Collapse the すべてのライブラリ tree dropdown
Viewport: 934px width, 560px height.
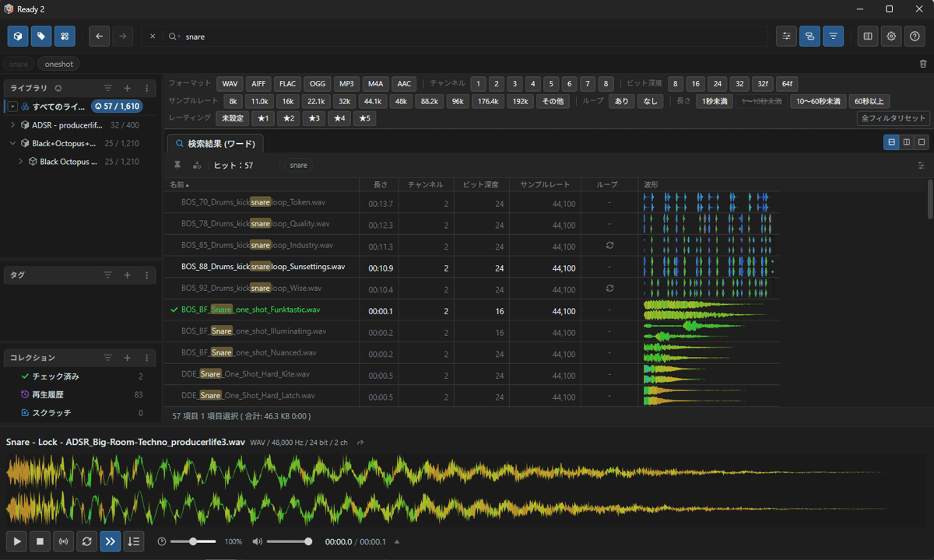click(x=13, y=107)
